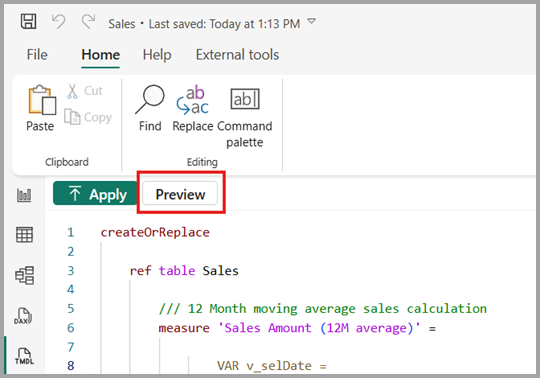
Task: Click the 'createOrReplace' keyword in editor
Action: pyautogui.click(x=155, y=232)
